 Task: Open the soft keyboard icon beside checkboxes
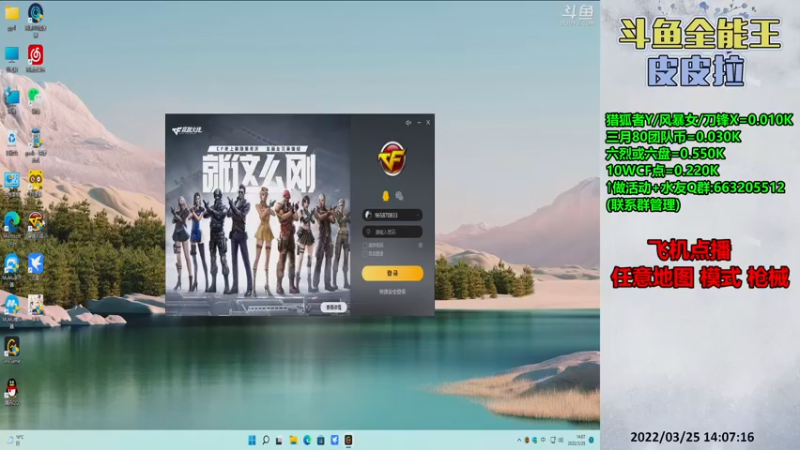(x=420, y=245)
